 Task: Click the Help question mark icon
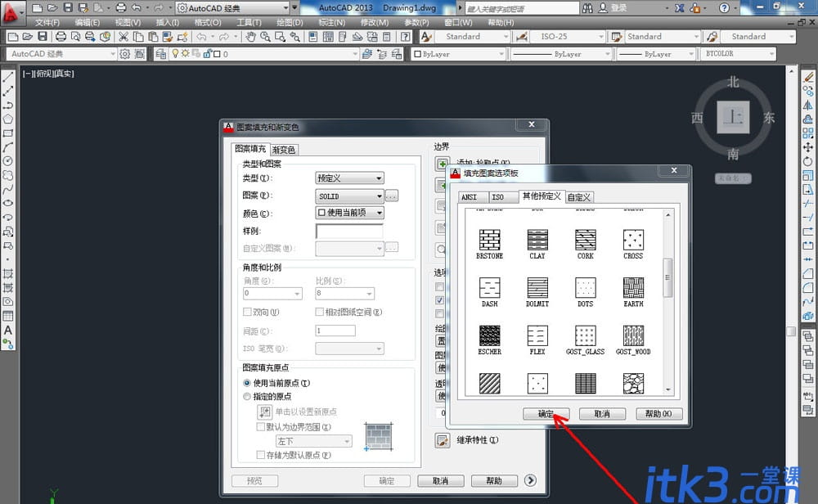click(x=724, y=8)
